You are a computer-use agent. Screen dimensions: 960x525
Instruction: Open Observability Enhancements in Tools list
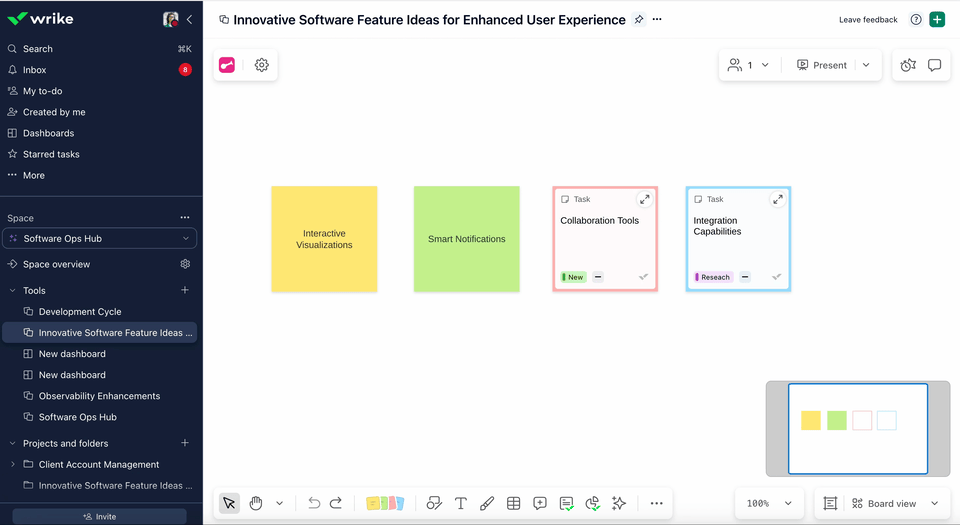click(x=99, y=396)
